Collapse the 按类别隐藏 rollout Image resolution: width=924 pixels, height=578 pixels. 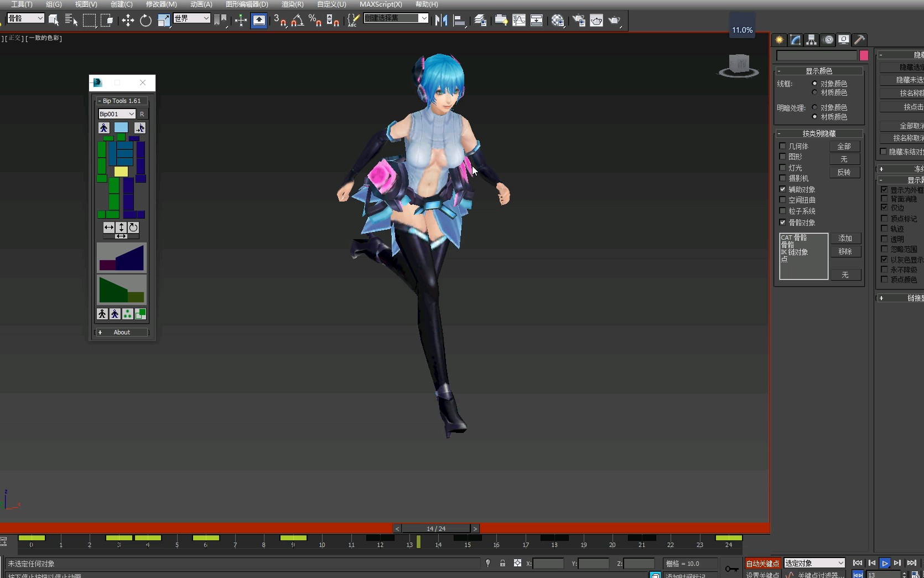(x=819, y=133)
